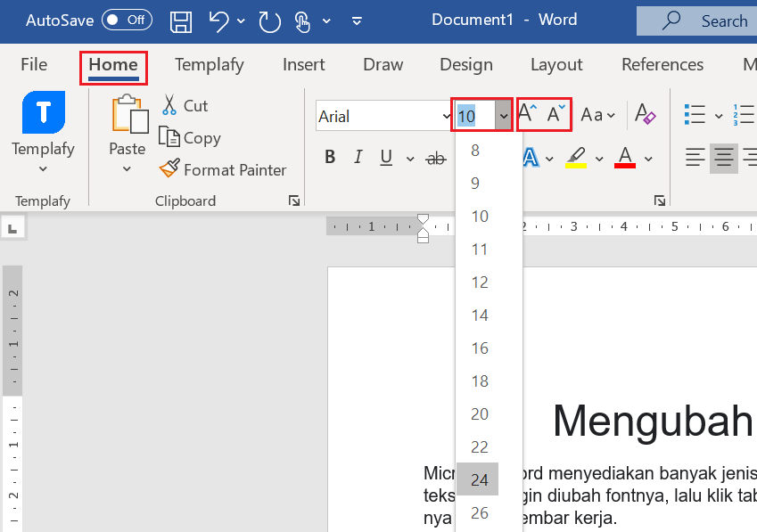Open the Clipboard dialog launcher
This screenshot has width=757, height=532.
[294, 201]
